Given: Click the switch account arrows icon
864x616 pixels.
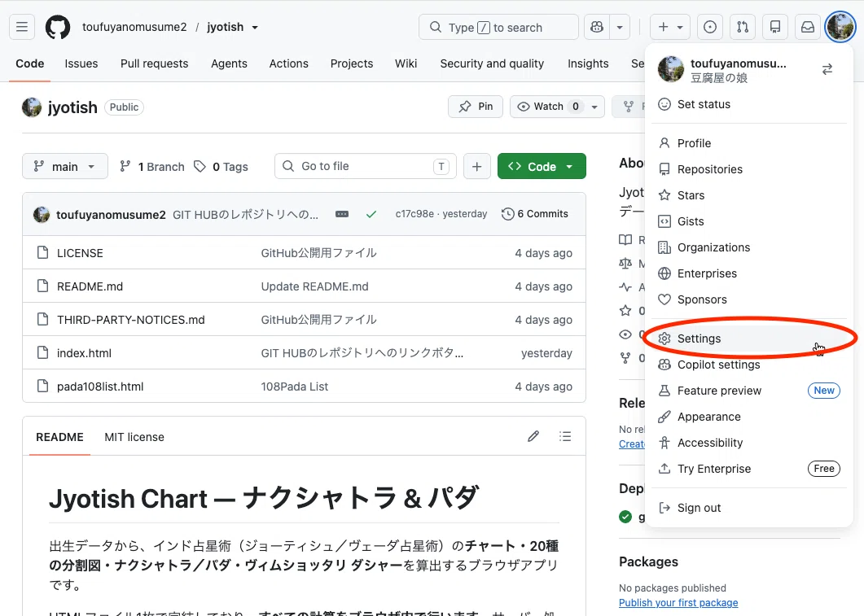Looking at the screenshot, I should (x=827, y=69).
